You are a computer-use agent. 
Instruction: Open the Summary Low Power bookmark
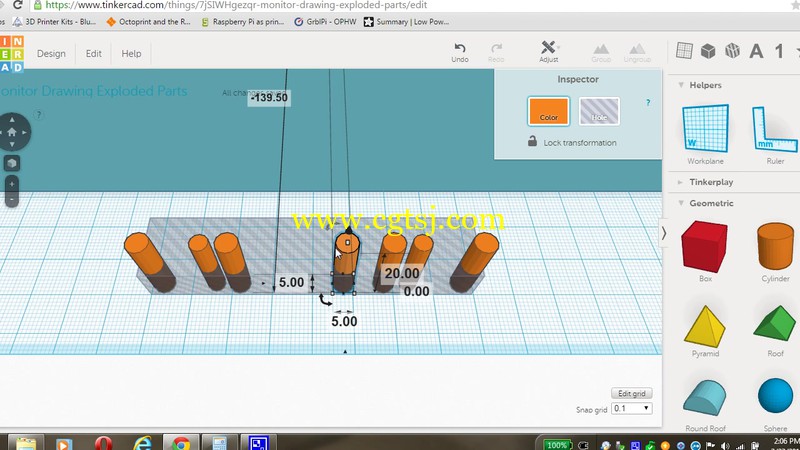407,22
